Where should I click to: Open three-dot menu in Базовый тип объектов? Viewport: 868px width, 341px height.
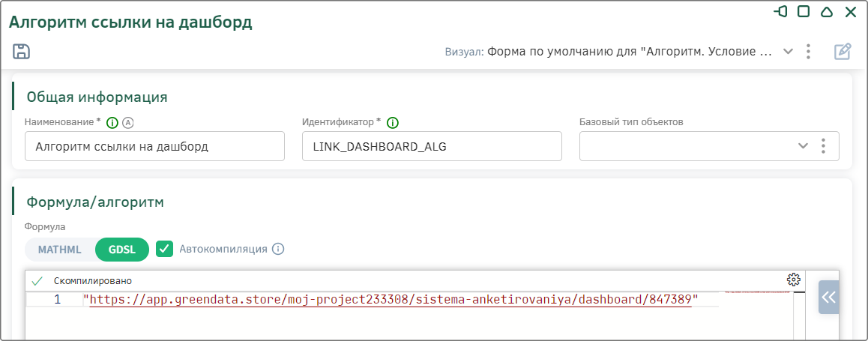(x=823, y=146)
